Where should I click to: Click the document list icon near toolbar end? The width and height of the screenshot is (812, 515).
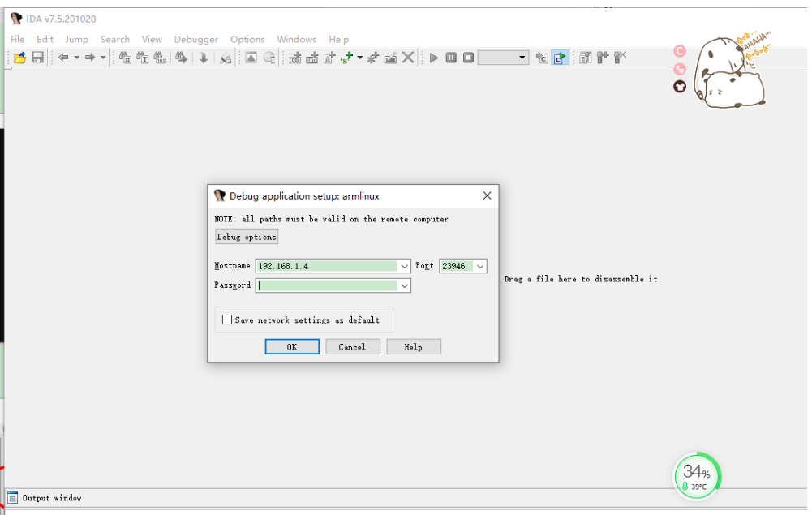pyautogui.click(x=585, y=58)
